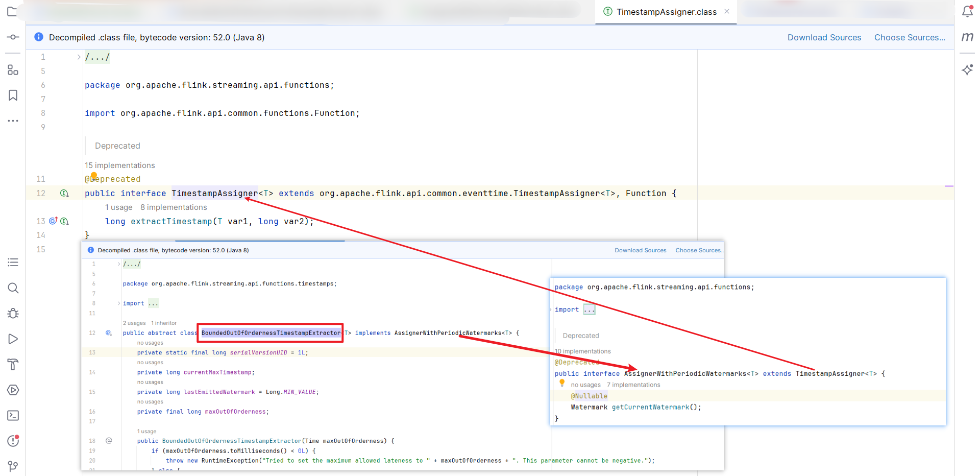Open the Build hammer tool window
Viewport: 980px width, 476px height.
tap(13, 365)
